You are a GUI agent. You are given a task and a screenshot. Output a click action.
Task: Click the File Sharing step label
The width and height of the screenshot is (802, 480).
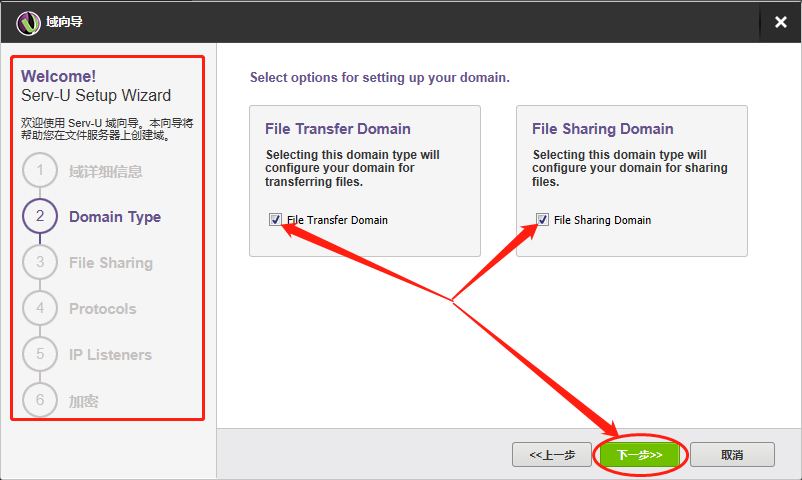click(x=111, y=263)
